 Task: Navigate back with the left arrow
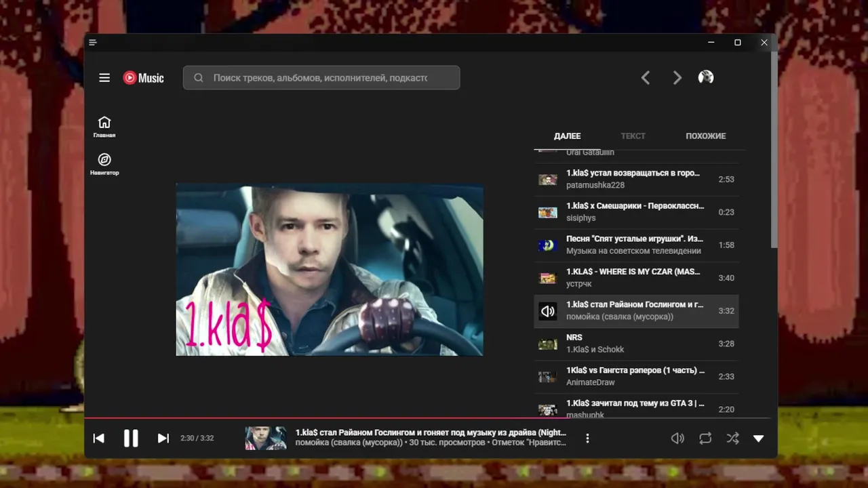point(646,78)
